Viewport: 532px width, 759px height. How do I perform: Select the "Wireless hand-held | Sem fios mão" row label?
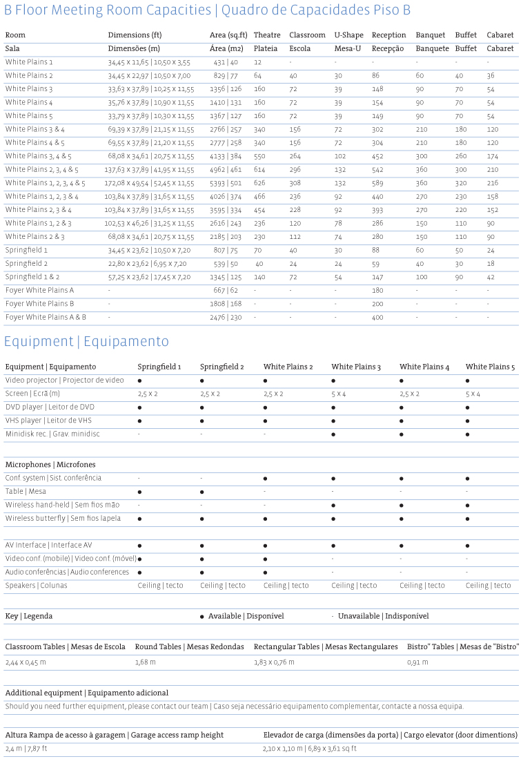click(x=62, y=505)
